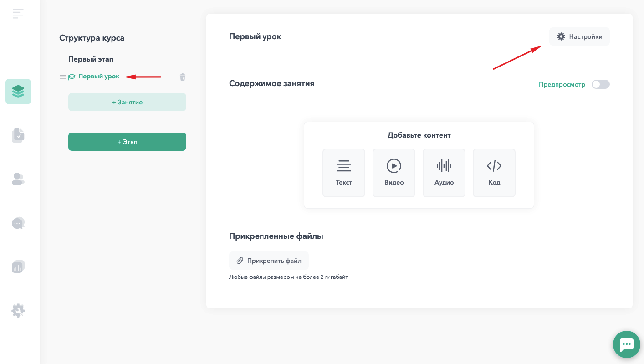Click the Добавьте контент label

tap(419, 135)
